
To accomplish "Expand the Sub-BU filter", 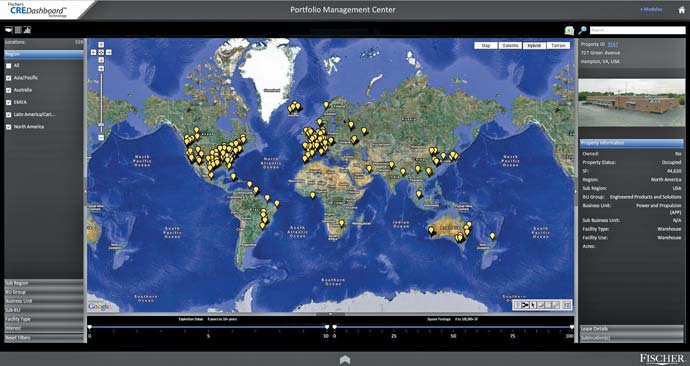I will click(x=44, y=310).
